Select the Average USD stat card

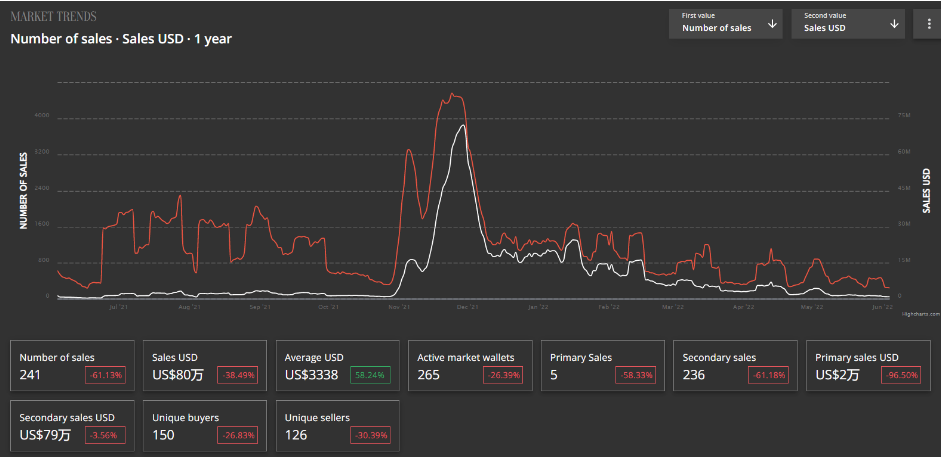pos(338,366)
